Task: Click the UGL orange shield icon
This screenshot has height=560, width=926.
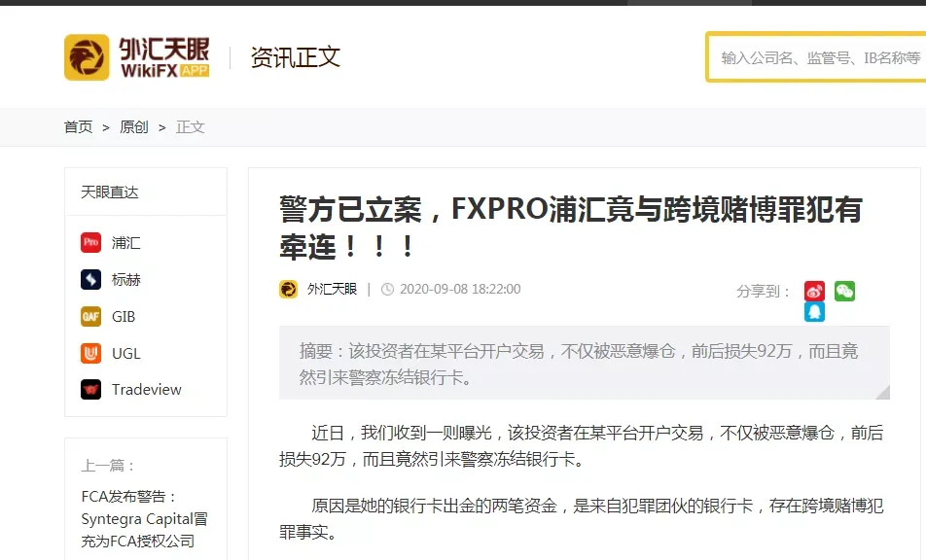Action: 91,353
